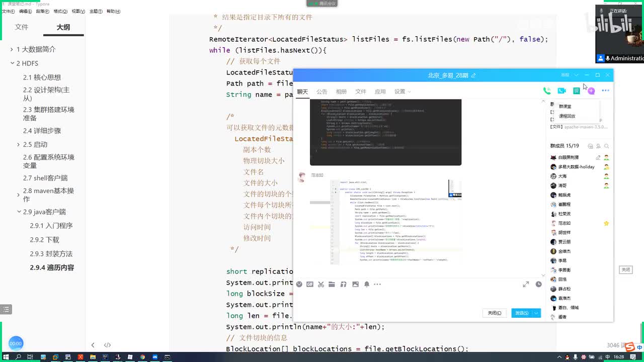Screen dimensions: 644x362
Task: Edit the group name 北京_多易_28期 pencil icon
Action: (x=473, y=75)
